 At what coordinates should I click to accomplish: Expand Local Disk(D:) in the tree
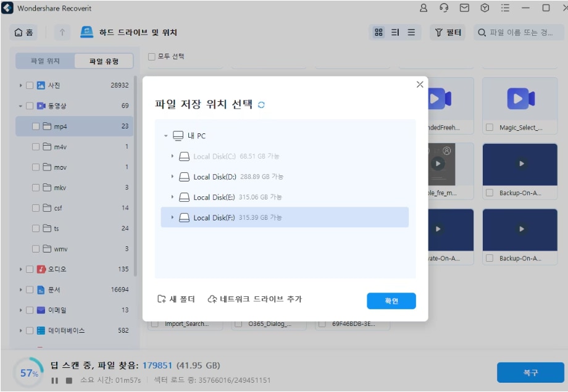[173, 177]
